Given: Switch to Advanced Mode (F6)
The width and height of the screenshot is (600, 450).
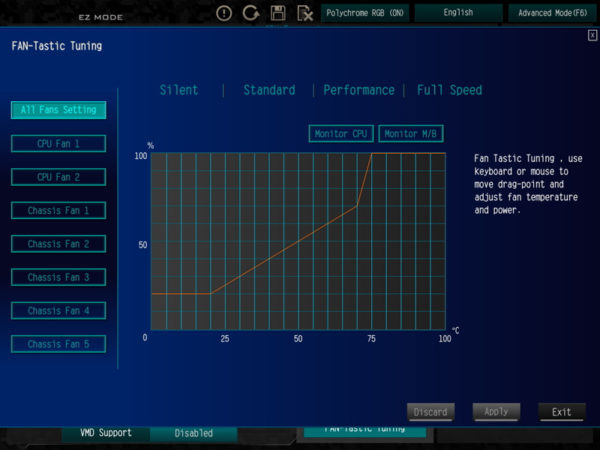Looking at the screenshot, I should (x=553, y=13).
